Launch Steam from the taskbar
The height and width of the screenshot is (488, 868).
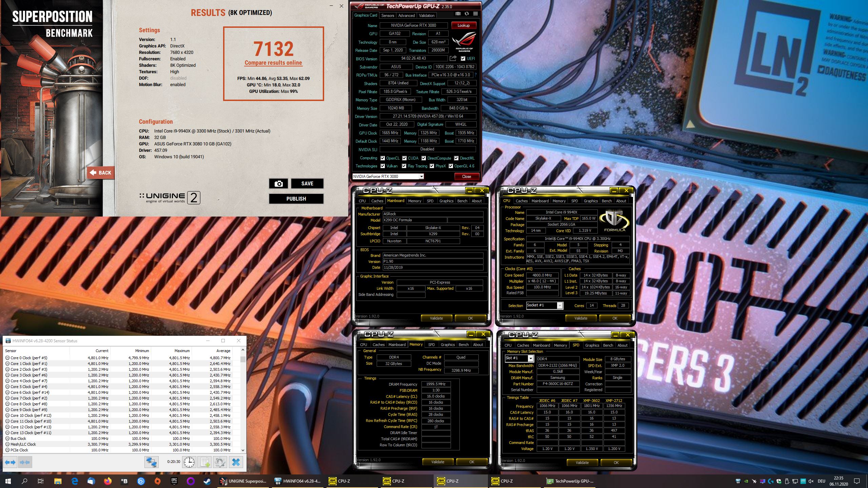pos(207,481)
